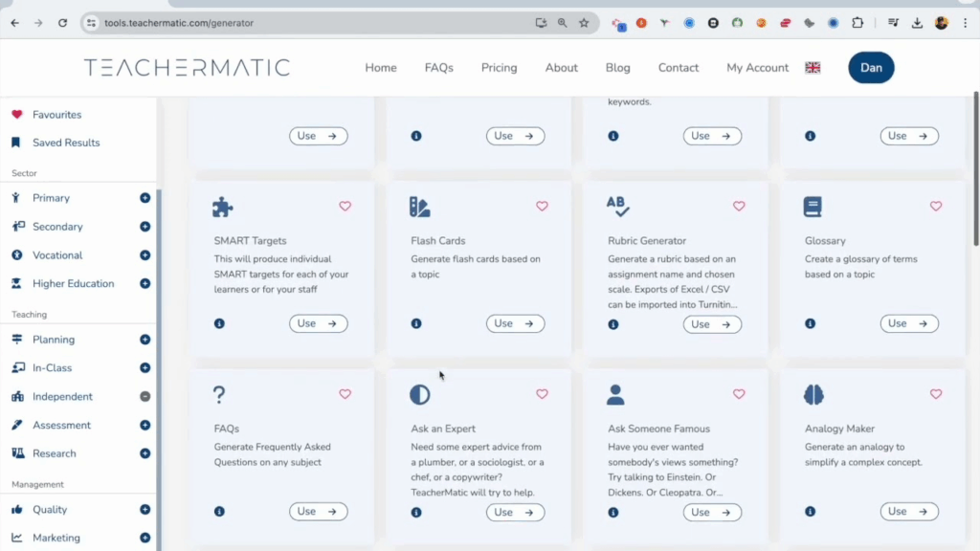The image size is (980, 551).
Task: Mark Ask an Expert as favourite
Action: click(x=542, y=394)
